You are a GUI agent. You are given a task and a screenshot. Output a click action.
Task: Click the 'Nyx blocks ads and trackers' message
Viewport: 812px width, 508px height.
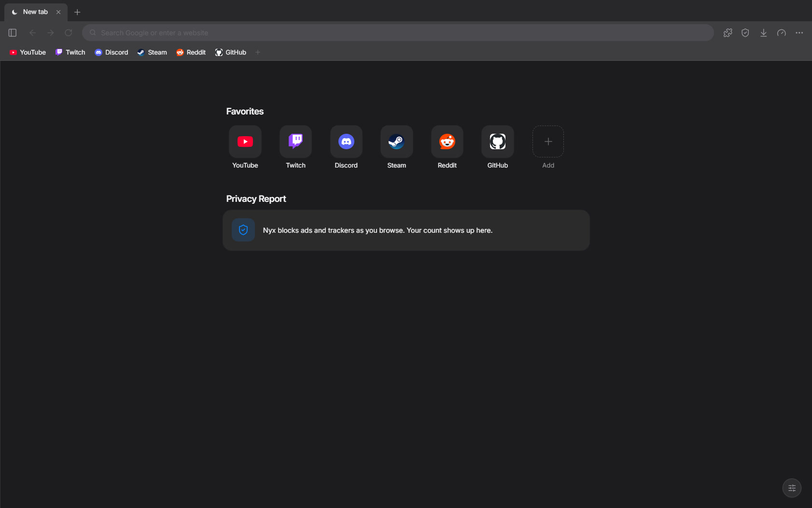click(x=378, y=230)
